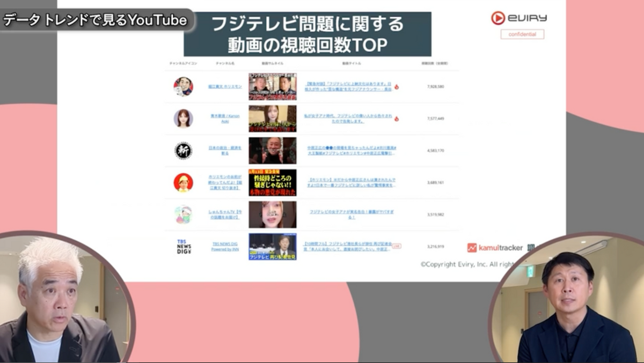Screen dimensions: 644x363
Task: Select the first row's channel avatar icon
Action: click(x=183, y=86)
